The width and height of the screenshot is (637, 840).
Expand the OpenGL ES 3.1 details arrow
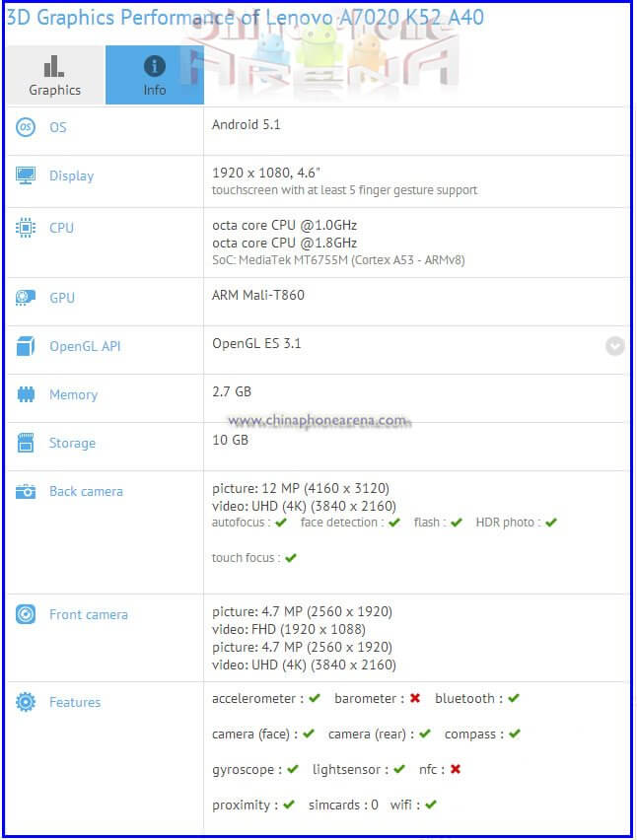point(615,346)
